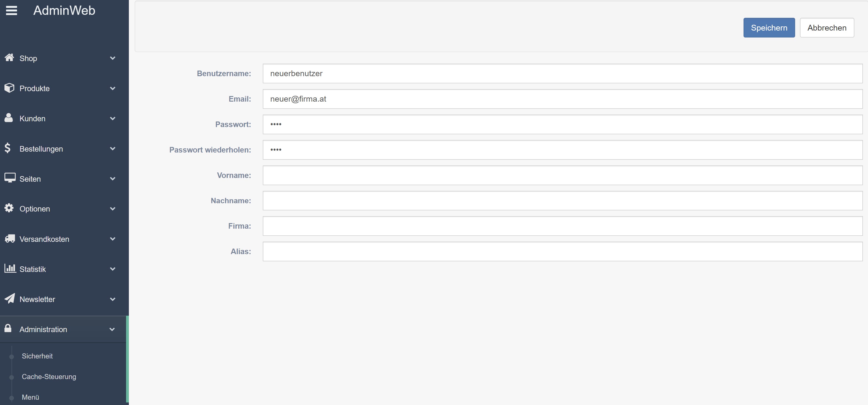Expand the Versandkosten menu chevron
Screen dimensions: 868x405
(x=112, y=239)
